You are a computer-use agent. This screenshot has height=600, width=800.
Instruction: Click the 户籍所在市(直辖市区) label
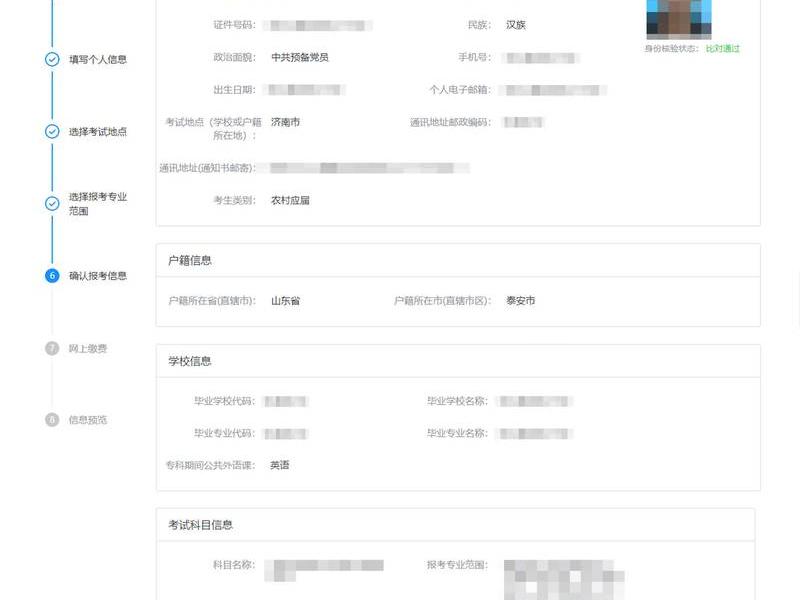coord(442,301)
